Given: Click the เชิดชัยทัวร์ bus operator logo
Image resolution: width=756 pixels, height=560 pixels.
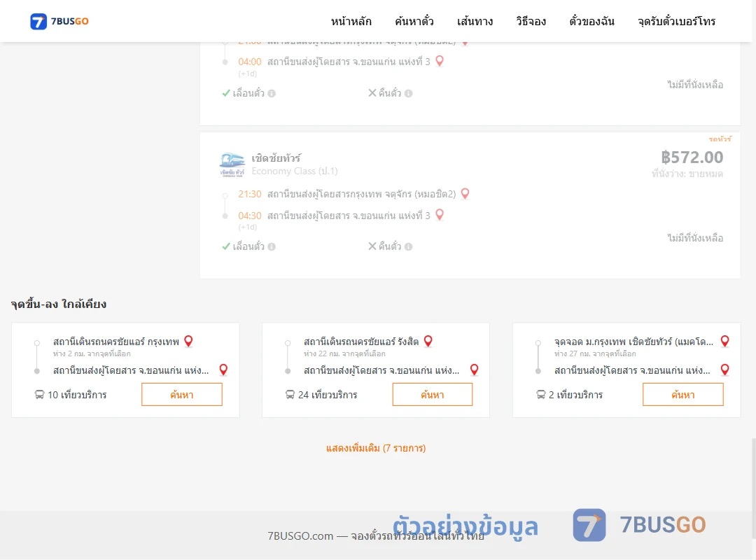Looking at the screenshot, I should (x=232, y=165).
